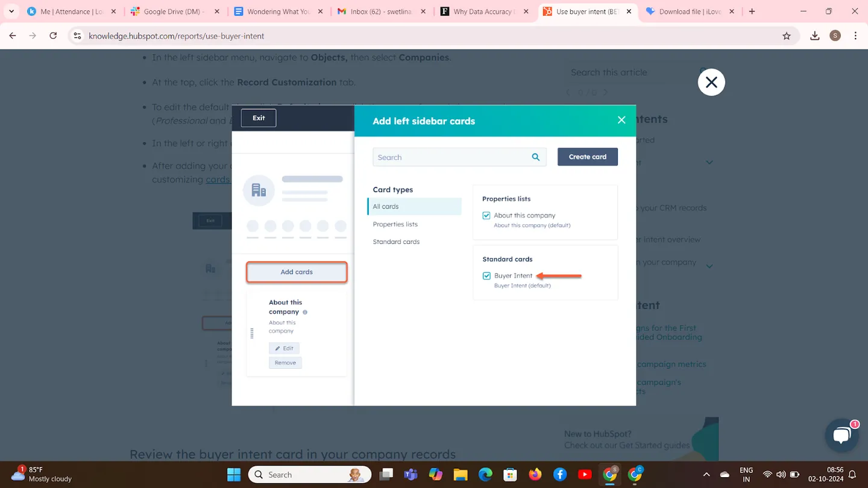Viewport: 868px width, 488px height.
Task: Toggle the Buyer Intent checkbox
Action: coord(486,276)
